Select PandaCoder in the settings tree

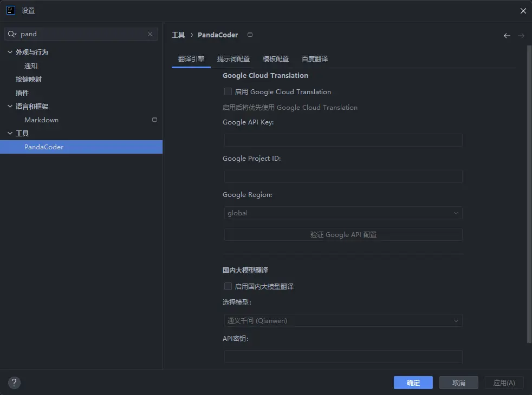coord(81,147)
